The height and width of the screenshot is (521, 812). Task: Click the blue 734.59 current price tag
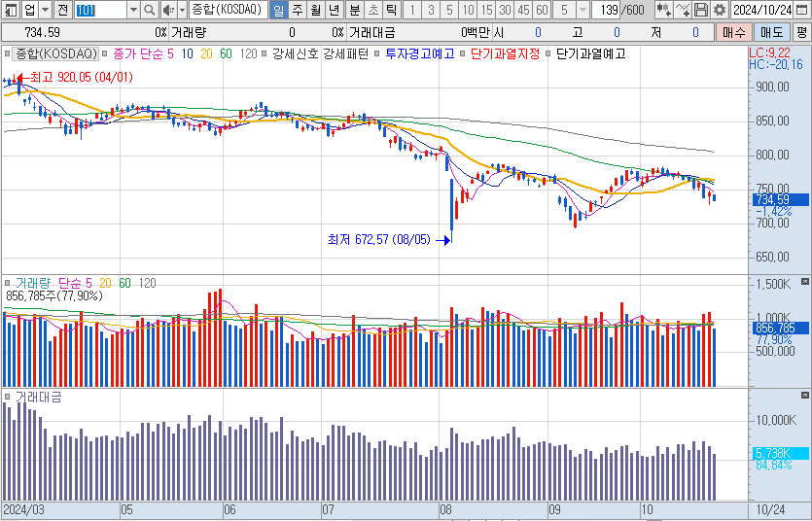[779, 199]
